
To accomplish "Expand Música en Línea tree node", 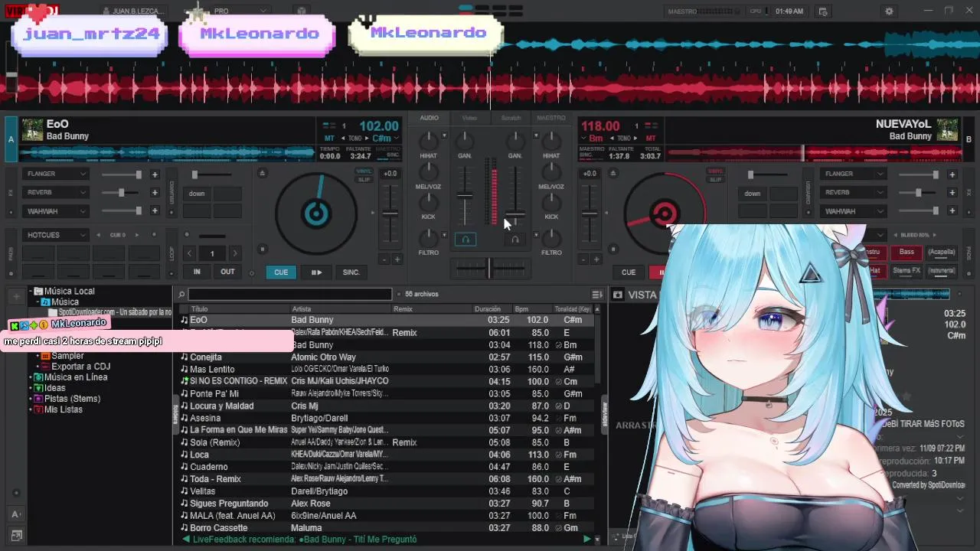I will 32,377.
